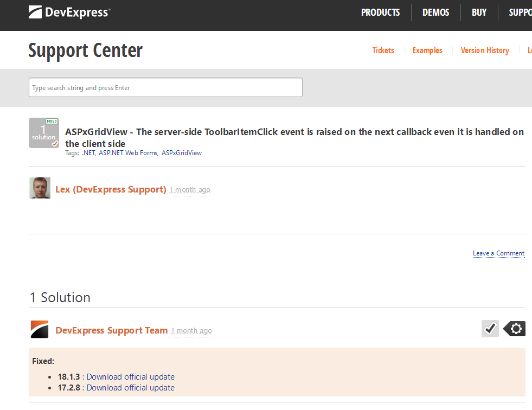
Task: Open the DEMOS menu
Action: 435,12
